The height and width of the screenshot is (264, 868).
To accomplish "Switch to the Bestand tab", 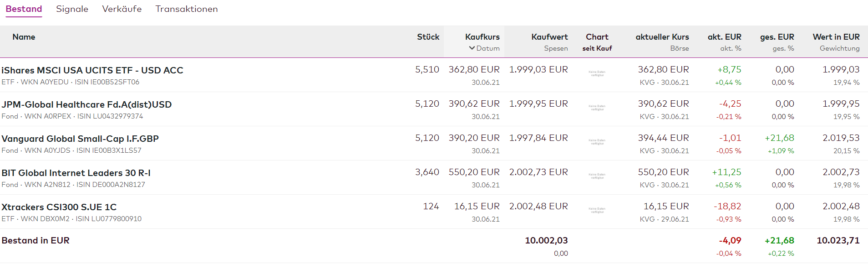I will point(24,9).
